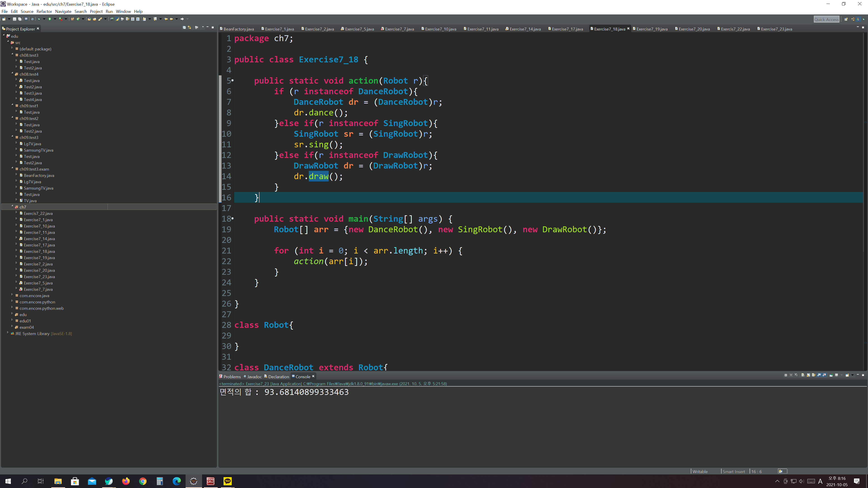Toggle Scroll Lock in Console toolbar
The width and height of the screenshot is (868, 488).
[808, 375]
